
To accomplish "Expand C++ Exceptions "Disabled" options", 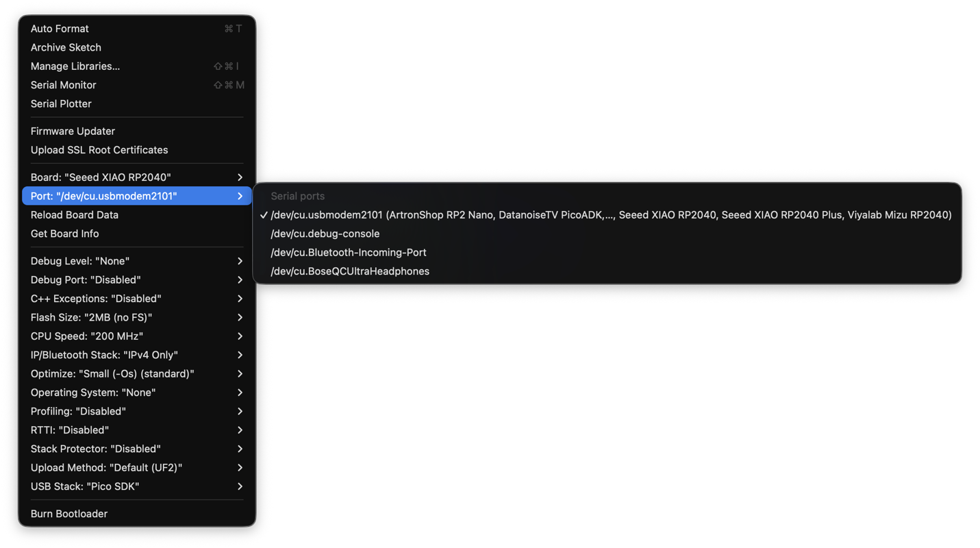I will click(137, 299).
